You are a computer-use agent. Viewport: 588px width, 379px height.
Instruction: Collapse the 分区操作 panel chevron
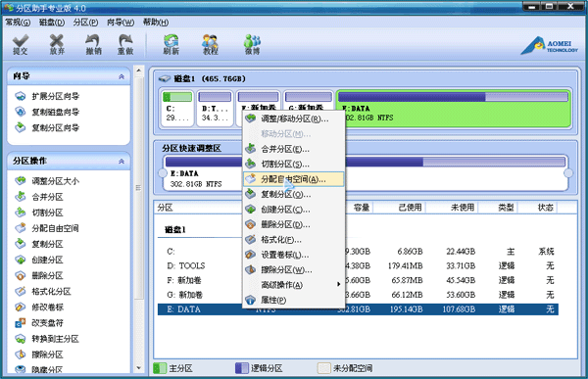pos(122,162)
